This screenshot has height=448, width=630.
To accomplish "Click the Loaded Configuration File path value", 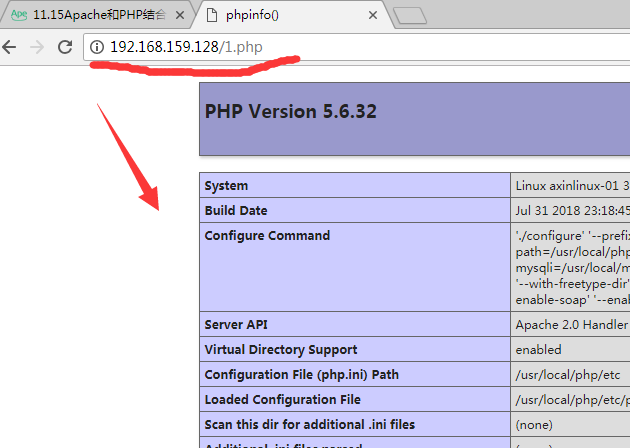I will pyautogui.click(x=573, y=399).
